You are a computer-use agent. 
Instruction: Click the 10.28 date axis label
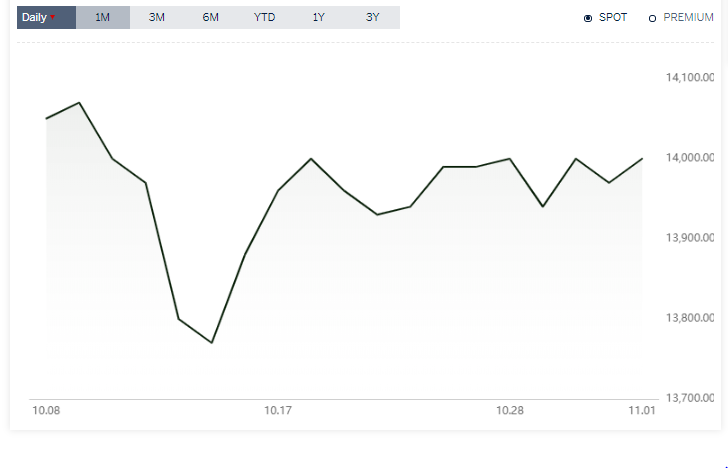click(x=510, y=410)
